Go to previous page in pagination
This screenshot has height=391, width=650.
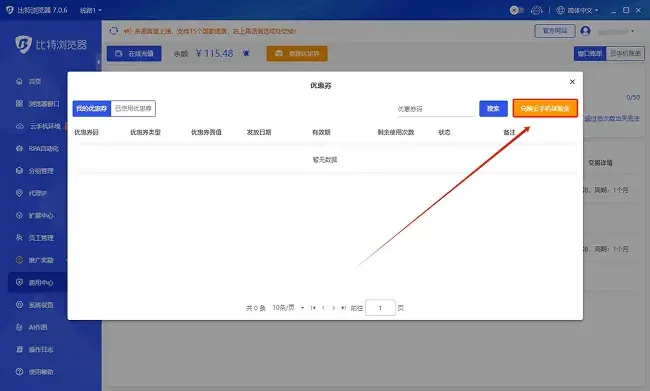(323, 308)
